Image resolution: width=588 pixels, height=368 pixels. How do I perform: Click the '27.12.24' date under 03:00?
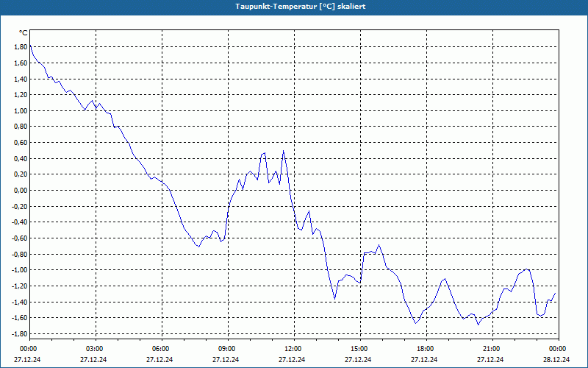(x=93, y=359)
